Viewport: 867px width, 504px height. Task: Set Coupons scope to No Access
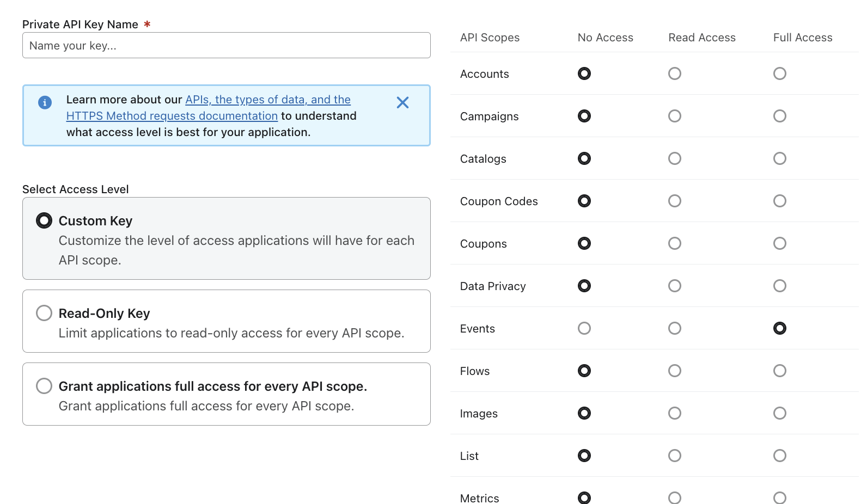click(x=584, y=243)
